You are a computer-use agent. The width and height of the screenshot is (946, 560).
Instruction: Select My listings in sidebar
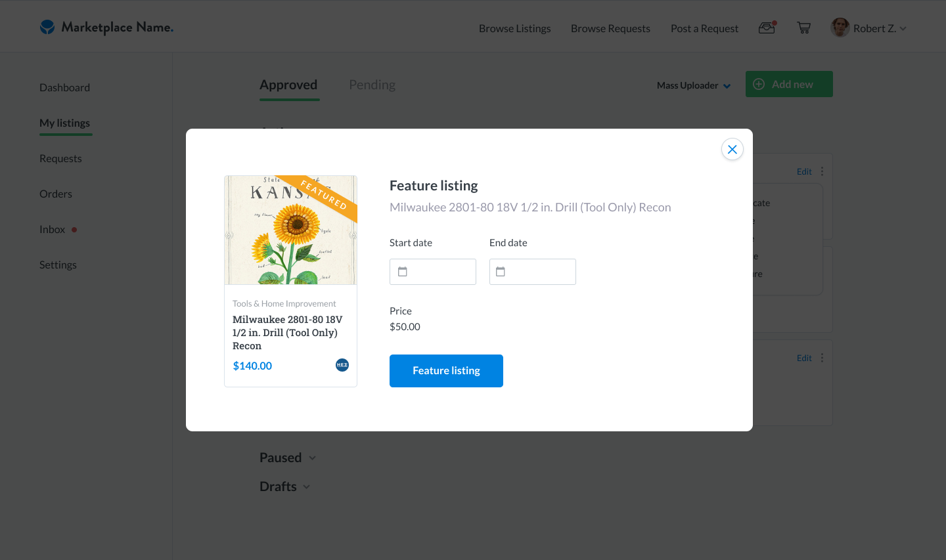click(64, 123)
